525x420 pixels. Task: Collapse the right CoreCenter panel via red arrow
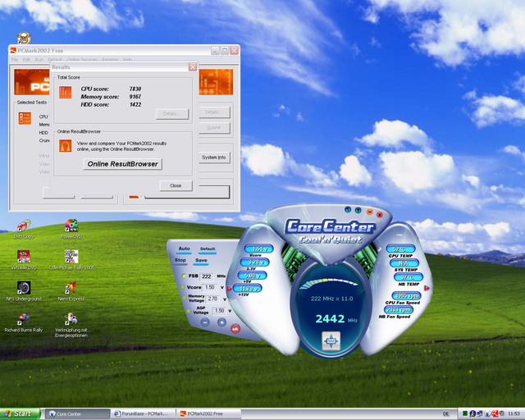click(x=427, y=288)
